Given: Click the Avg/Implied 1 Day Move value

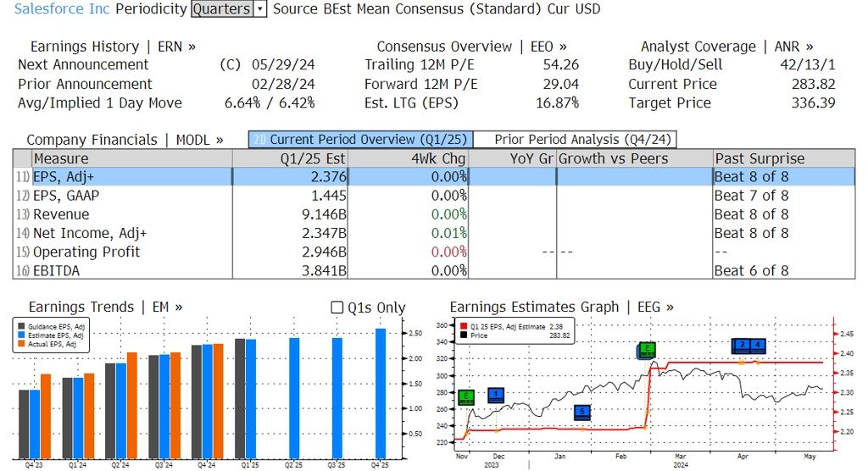Looking at the screenshot, I should click(270, 103).
